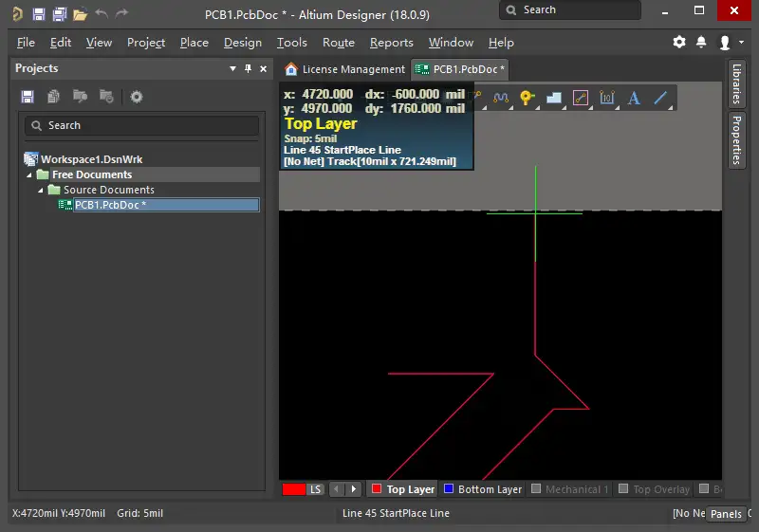This screenshot has height=532, width=759.
Task: Open the notifications bell icon
Action: [x=701, y=43]
